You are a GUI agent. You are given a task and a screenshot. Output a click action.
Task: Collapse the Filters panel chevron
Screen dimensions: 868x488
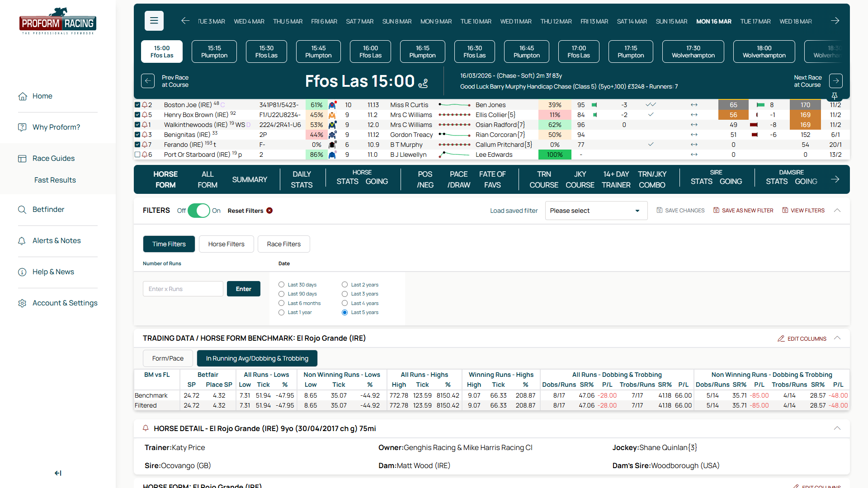point(837,211)
